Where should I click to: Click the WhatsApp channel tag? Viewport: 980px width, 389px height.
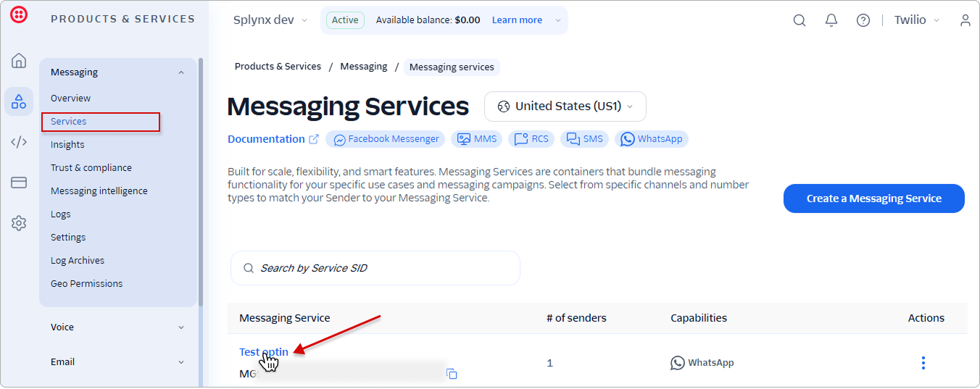click(x=652, y=139)
